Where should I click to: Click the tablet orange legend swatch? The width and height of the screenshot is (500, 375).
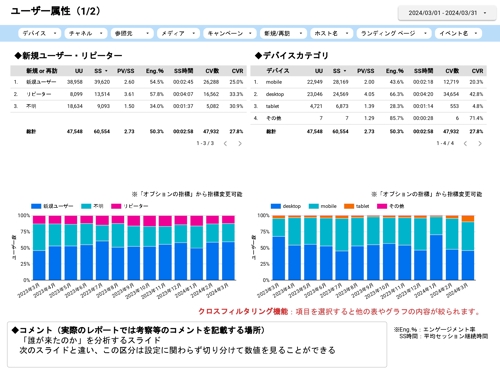[x=349, y=206]
